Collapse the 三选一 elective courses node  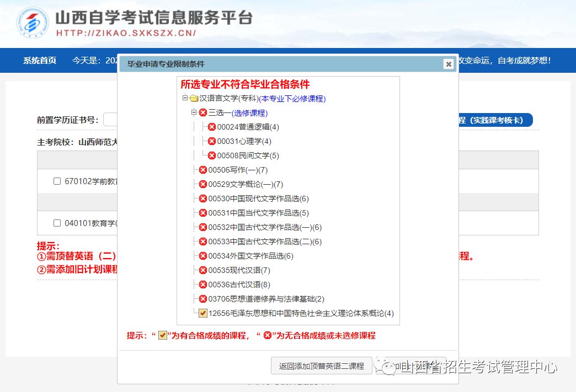194,112
